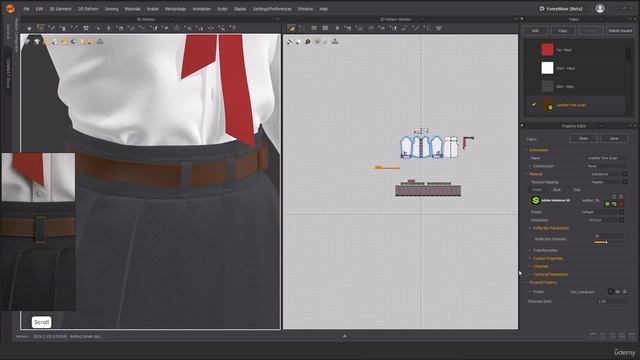Click the Thickness (mm) input field
640x360 pixels.
(x=612, y=301)
